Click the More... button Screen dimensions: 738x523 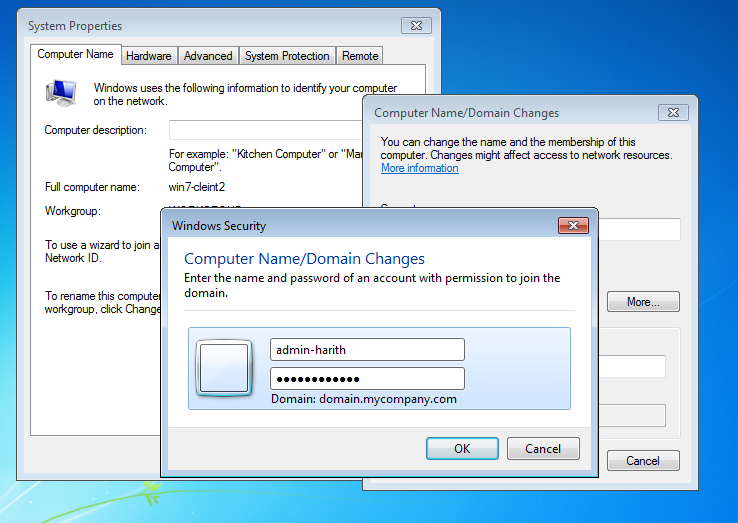(x=643, y=302)
